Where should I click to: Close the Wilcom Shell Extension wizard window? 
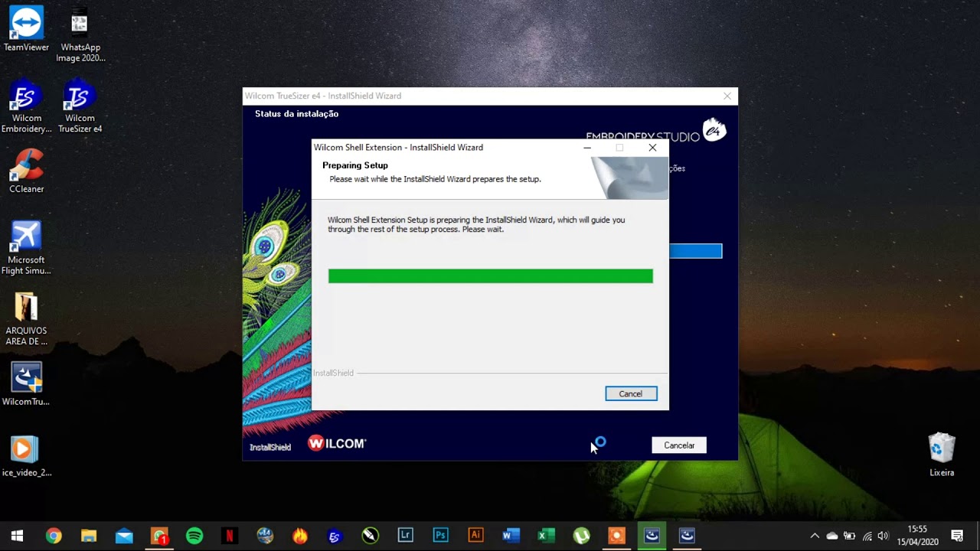point(652,148)
